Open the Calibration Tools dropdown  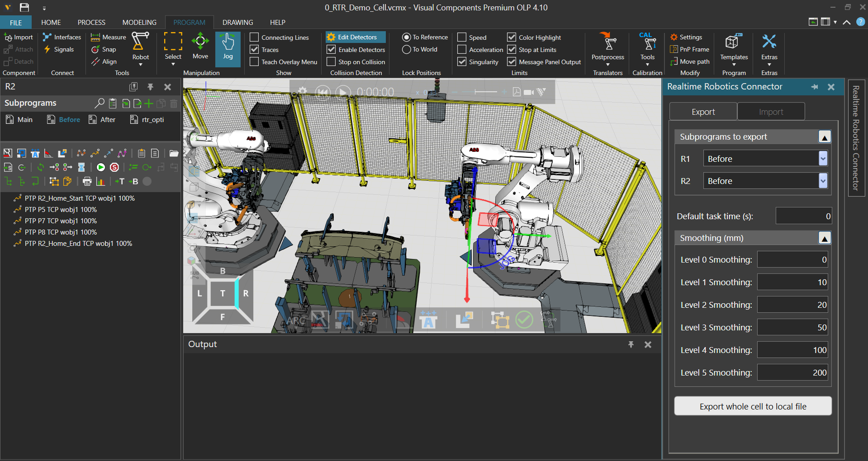[647, 49]
